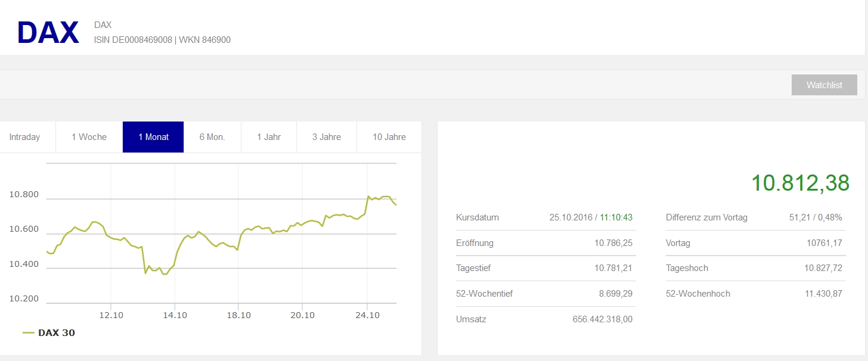This screenshot has height=361, width=868.
Task: Click the large blue DAX logo
Action: pos(48,33)
